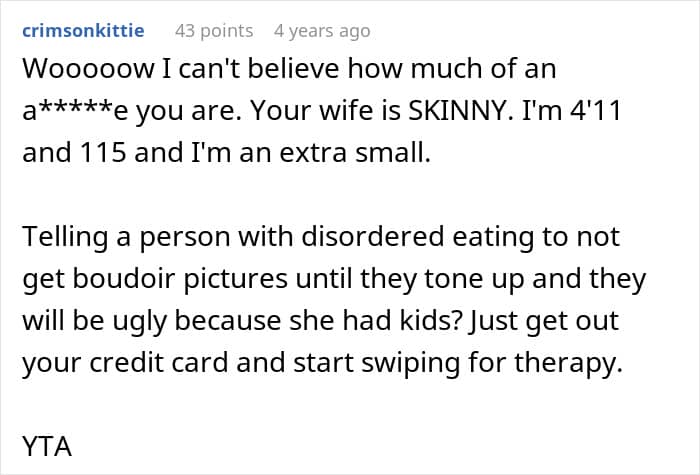This screenshot has height=475, width=700.
Task: Click the words 'Just get out'
Action: pyautogui.click(x=544, y=321)
